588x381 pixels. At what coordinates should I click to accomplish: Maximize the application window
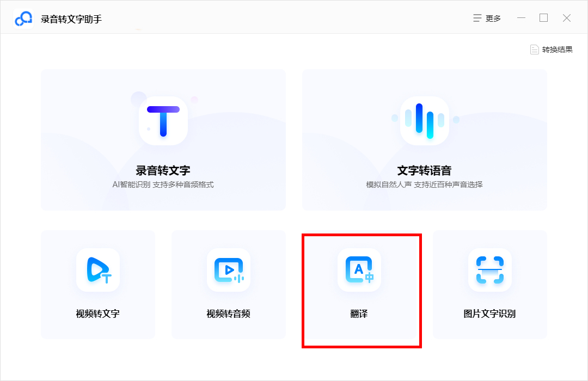(543, 17)
